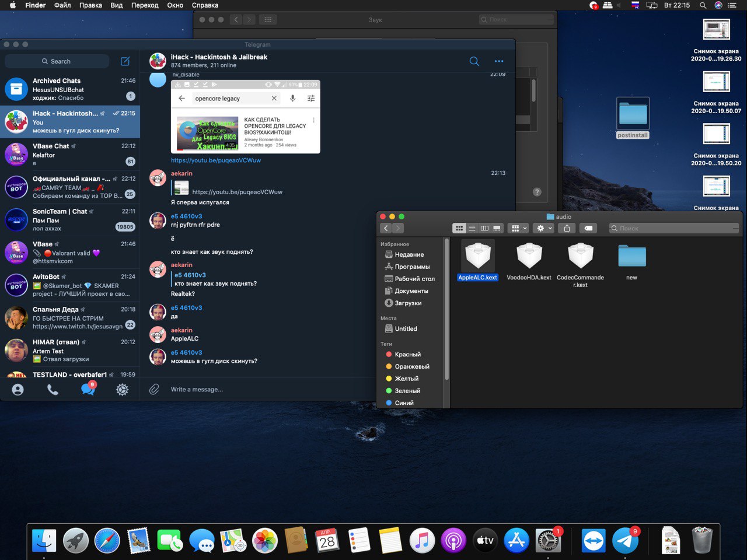
Task: Open the SonicTeam | Chat conversation
Action: 70,220
